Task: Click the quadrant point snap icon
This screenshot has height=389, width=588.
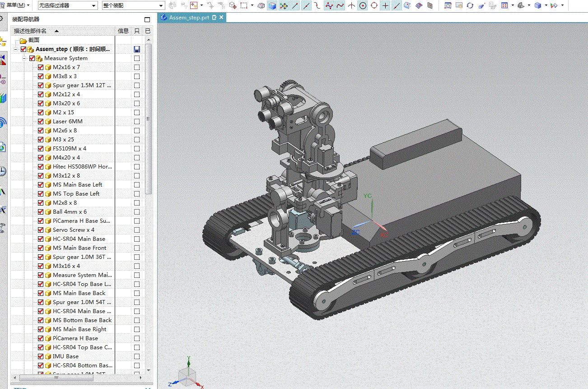Action: pos(374,6)
